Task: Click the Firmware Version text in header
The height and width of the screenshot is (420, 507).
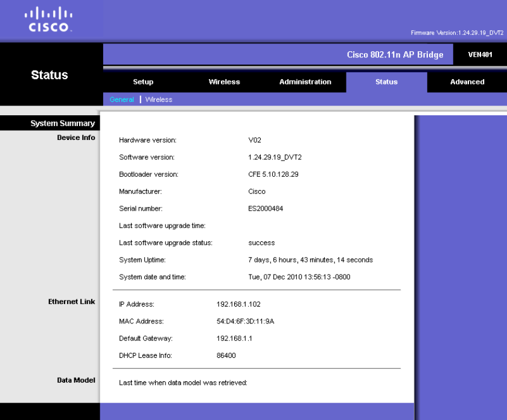Action: [458, 33]
